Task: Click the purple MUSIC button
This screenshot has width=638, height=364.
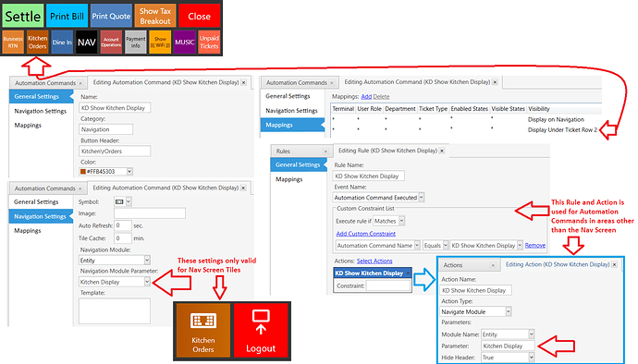Action: coord(185,42)
